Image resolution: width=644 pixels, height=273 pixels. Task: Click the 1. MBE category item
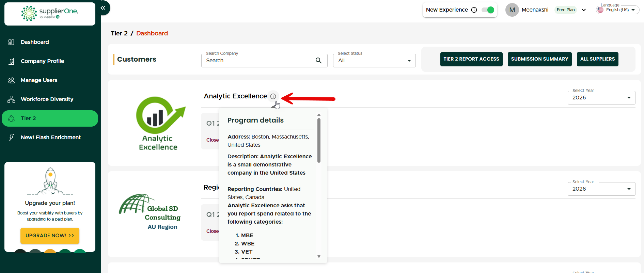pyautogui.click(x=245, y=236)
